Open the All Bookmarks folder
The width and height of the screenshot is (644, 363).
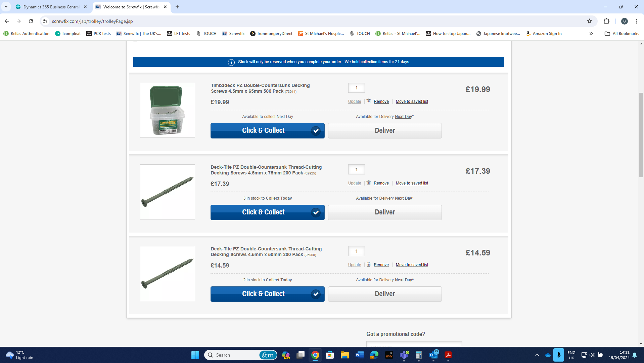coord(622,34)
